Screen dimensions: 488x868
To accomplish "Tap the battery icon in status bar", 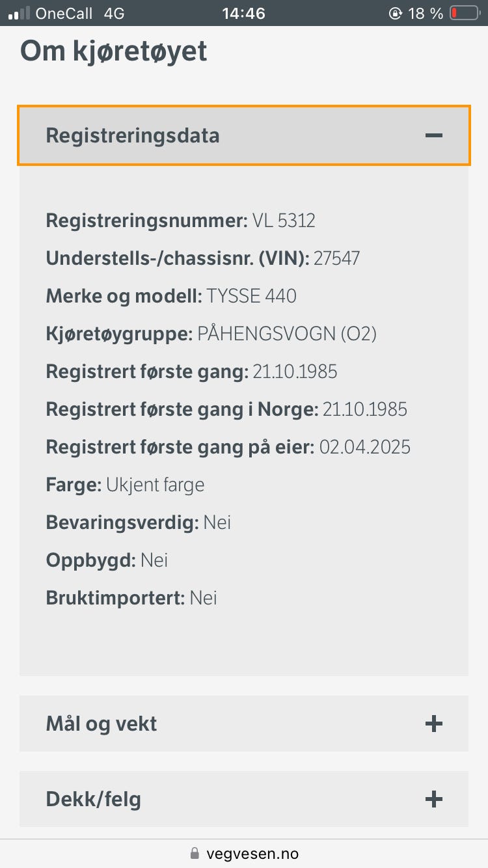I will (465, 13).
